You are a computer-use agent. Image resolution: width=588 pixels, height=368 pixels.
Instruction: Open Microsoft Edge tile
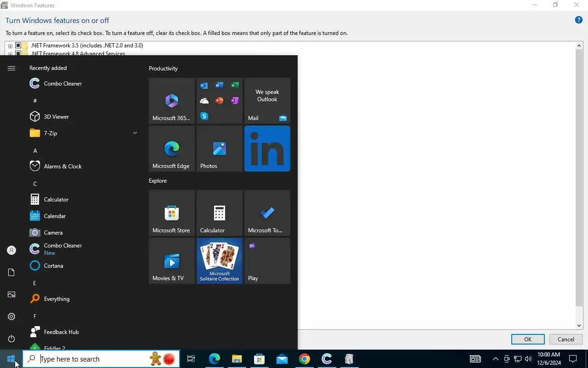172,149
